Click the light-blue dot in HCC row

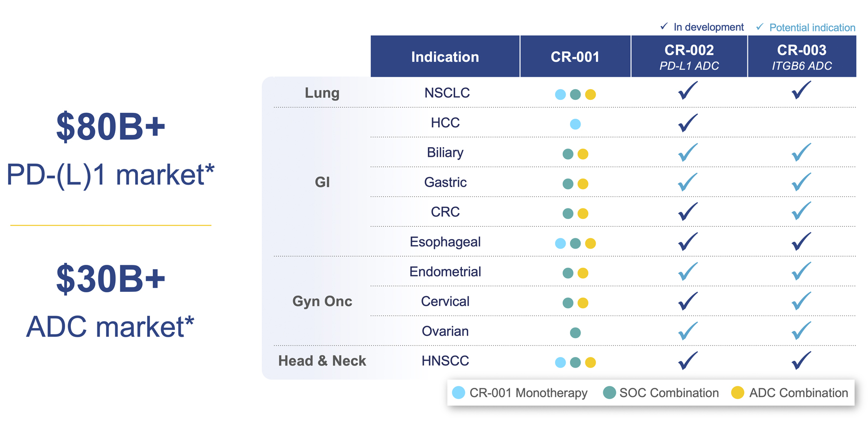coord(575,124)
